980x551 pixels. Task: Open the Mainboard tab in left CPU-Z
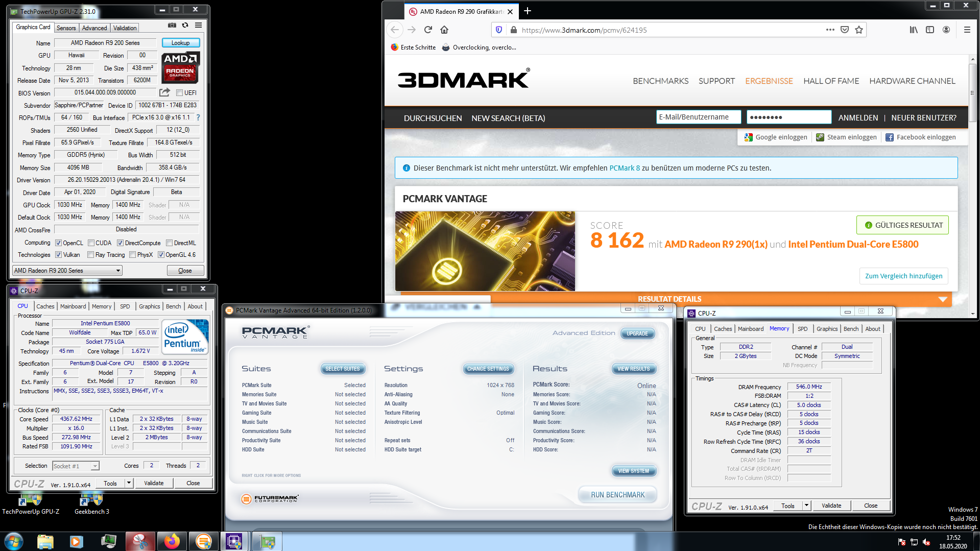73,306
